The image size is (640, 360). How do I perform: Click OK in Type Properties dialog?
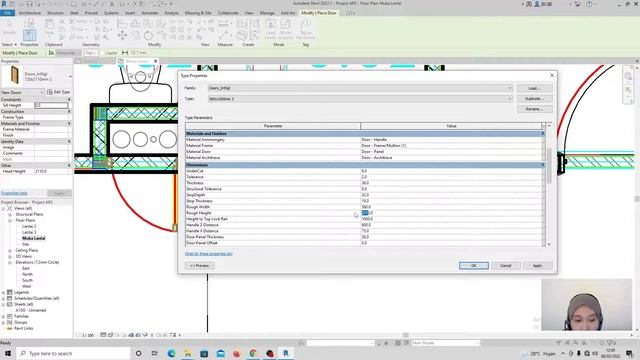tap(473, 266)
